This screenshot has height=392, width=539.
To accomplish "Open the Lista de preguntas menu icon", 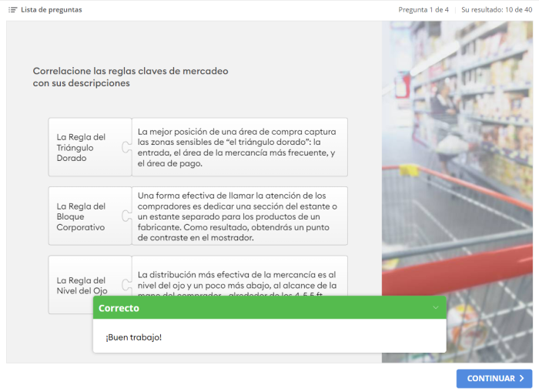I will coord(12,10).
